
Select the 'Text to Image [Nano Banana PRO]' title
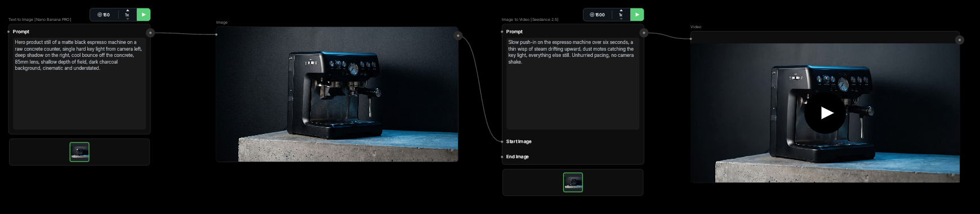click(x=39, y=20)
